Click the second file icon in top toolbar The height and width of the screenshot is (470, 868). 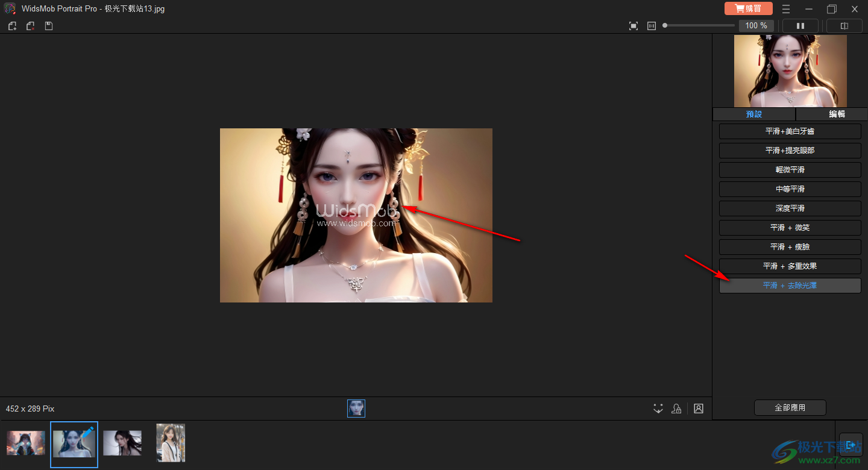[x=30, y=26]
